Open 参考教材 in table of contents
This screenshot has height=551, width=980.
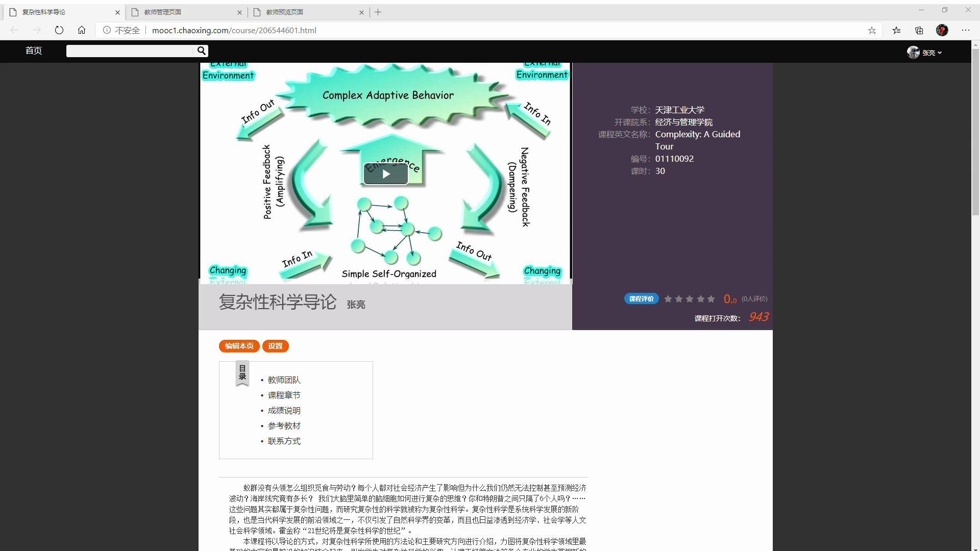pyautogui.click(x=284, y=426)
